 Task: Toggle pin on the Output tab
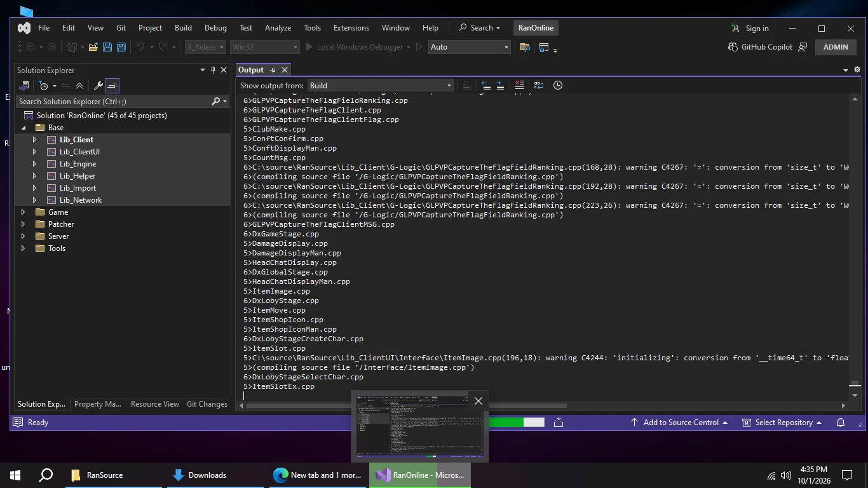(273, 70)
